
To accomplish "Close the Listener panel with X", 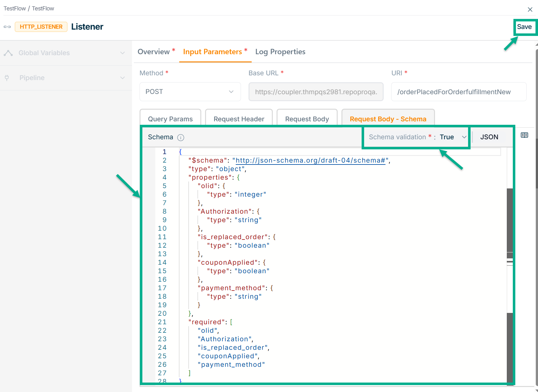I will pos(530,9).
